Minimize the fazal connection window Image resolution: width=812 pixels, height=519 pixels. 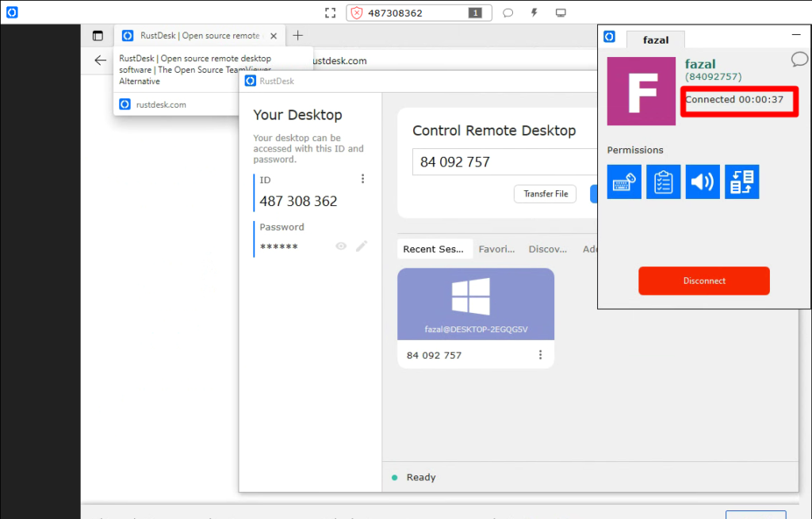coord(796,35)
